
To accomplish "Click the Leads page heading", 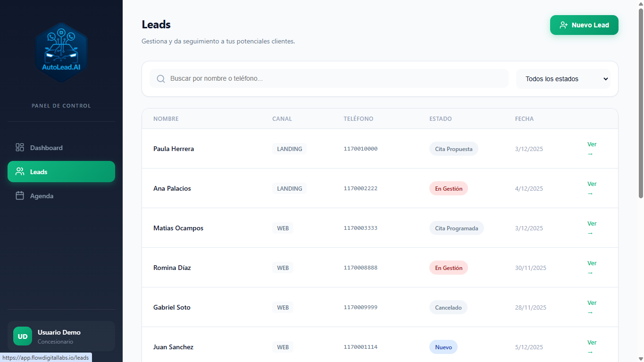I will pyautogui.click(x=156, y=25).
